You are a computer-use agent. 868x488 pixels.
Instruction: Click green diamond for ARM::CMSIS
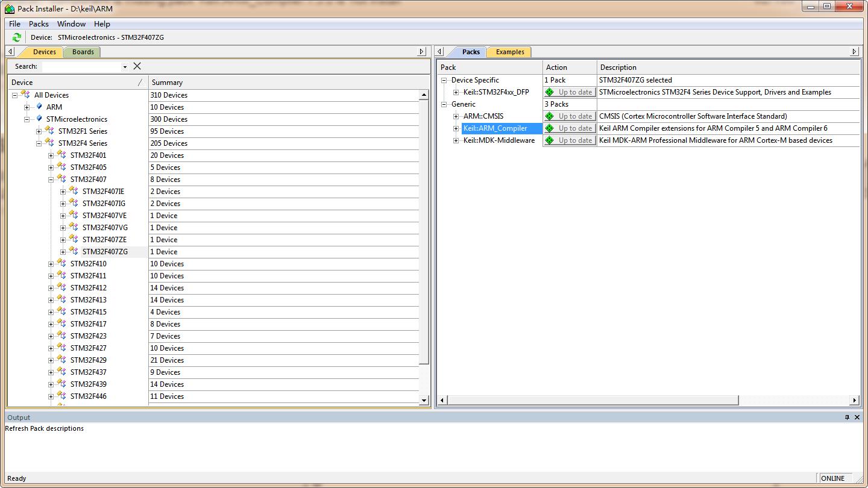(550, 116)
